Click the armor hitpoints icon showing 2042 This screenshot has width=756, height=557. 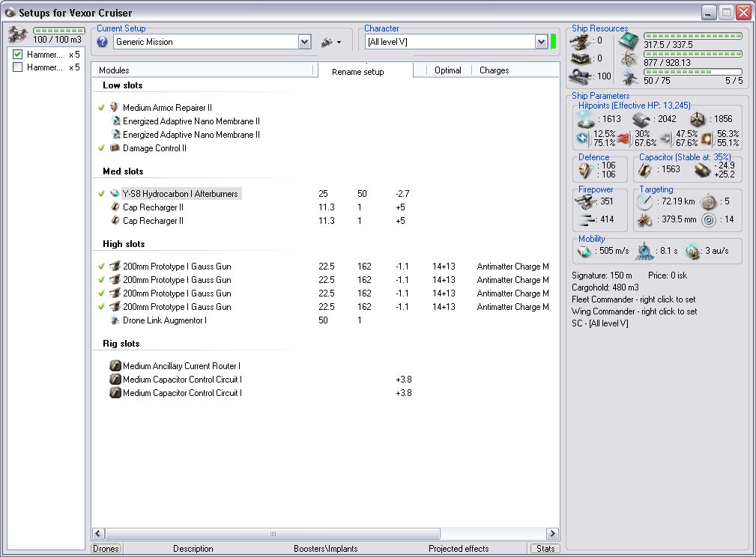(x=641, y=119)
